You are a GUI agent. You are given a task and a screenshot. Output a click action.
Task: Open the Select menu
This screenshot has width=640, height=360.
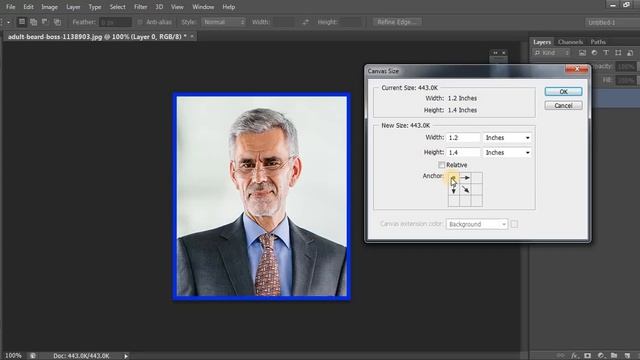[x=118, y=7]
